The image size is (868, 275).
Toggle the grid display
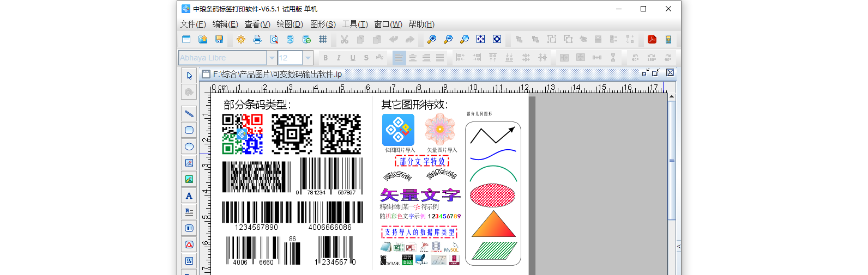point(323,39)
